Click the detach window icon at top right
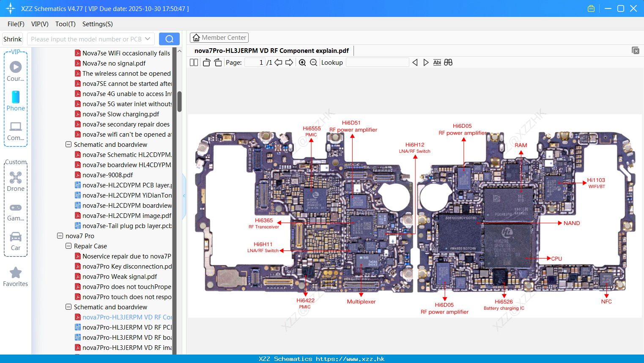The width and height of the screenshot is (644, 363). (x=636, y=50)
